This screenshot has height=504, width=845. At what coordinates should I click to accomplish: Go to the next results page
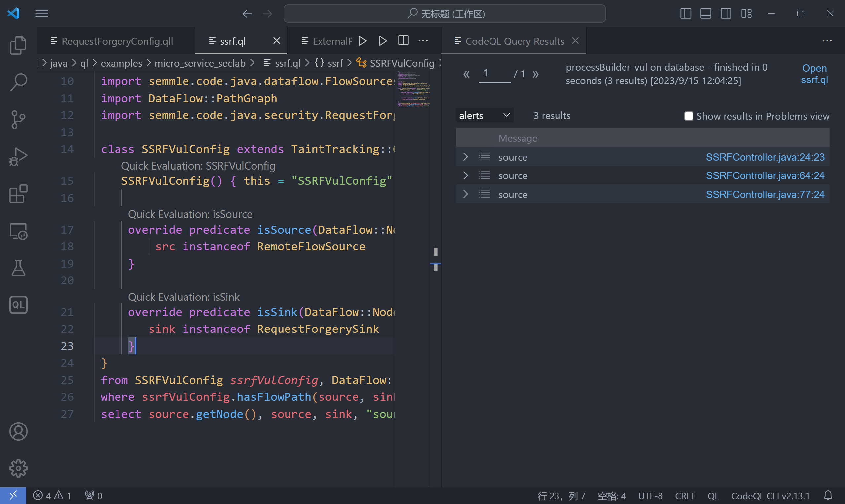[535, 74]
